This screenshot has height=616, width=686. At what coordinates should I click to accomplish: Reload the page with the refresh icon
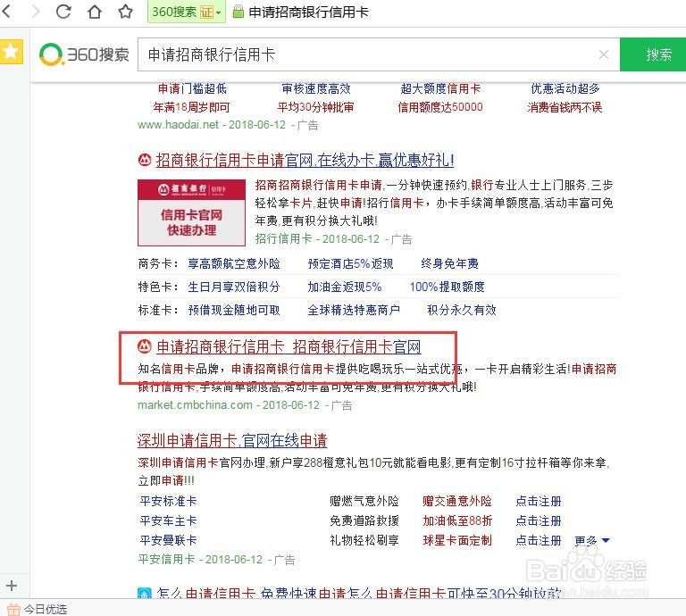pos(64,12)
